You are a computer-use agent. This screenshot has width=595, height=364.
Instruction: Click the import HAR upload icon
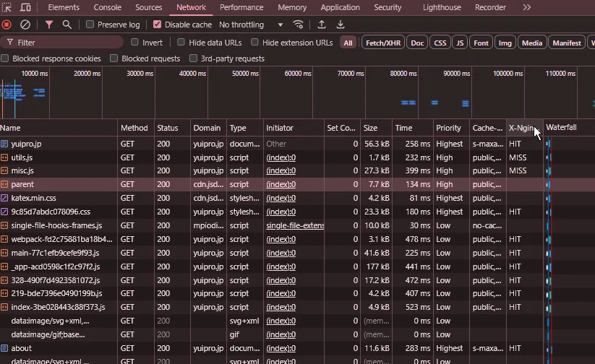pos(322,25)
